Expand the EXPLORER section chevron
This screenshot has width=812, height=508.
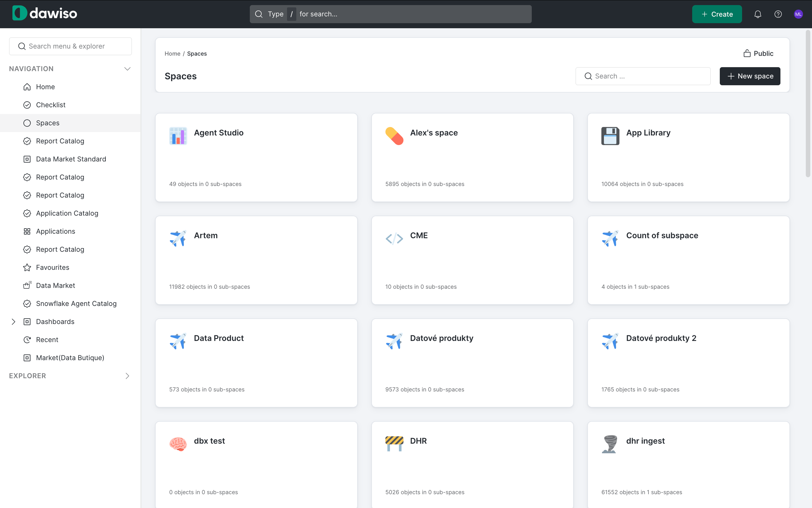127,376
